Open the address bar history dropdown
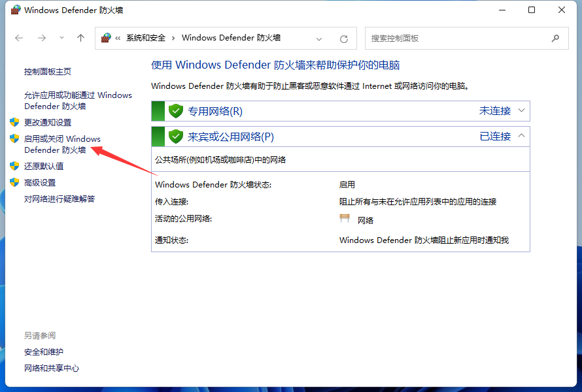Screen dimensions: 582x392 [x=319, y=39]
